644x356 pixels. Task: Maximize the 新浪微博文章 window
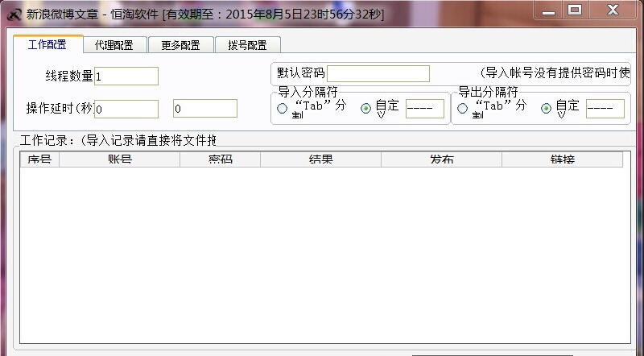coord(575,10)
